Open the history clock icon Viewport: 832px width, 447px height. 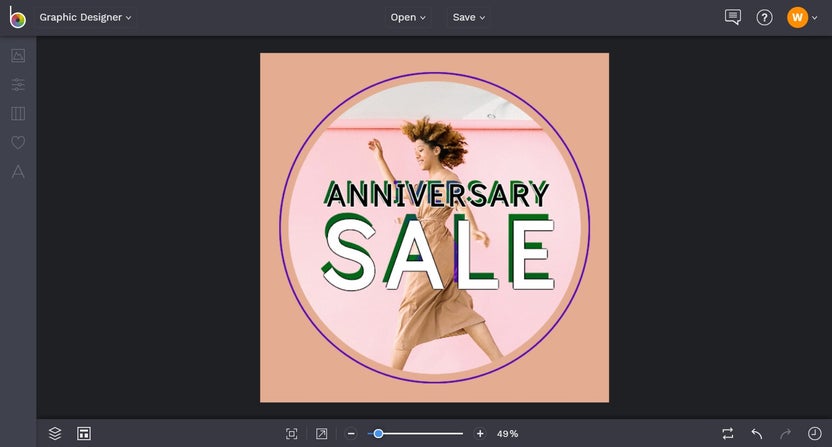click(x=814, y=434)
